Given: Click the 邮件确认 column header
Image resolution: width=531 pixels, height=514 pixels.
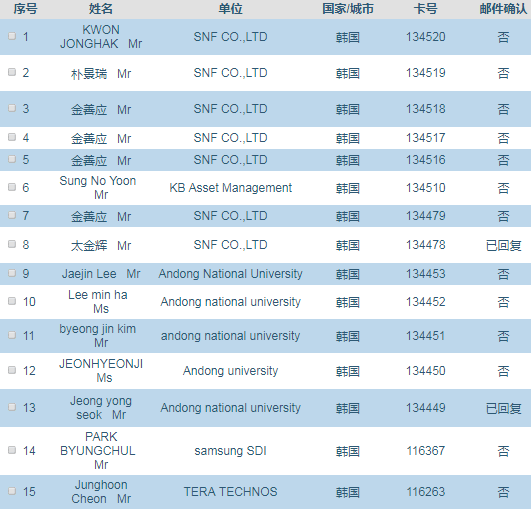Looking at the screenshot, I should tap(503, 9).
